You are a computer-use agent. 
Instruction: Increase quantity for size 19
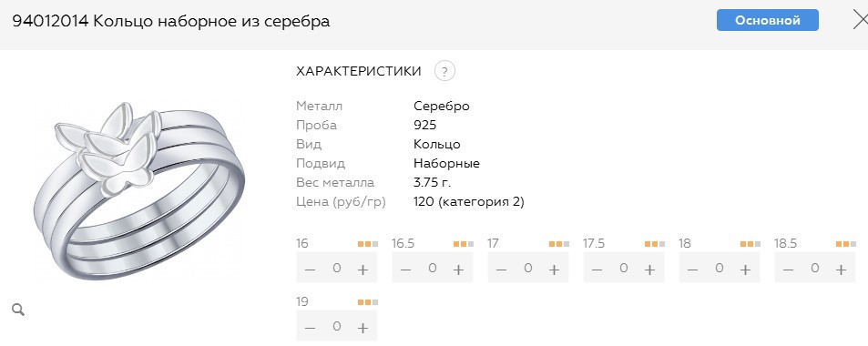(x=363, y=328)
